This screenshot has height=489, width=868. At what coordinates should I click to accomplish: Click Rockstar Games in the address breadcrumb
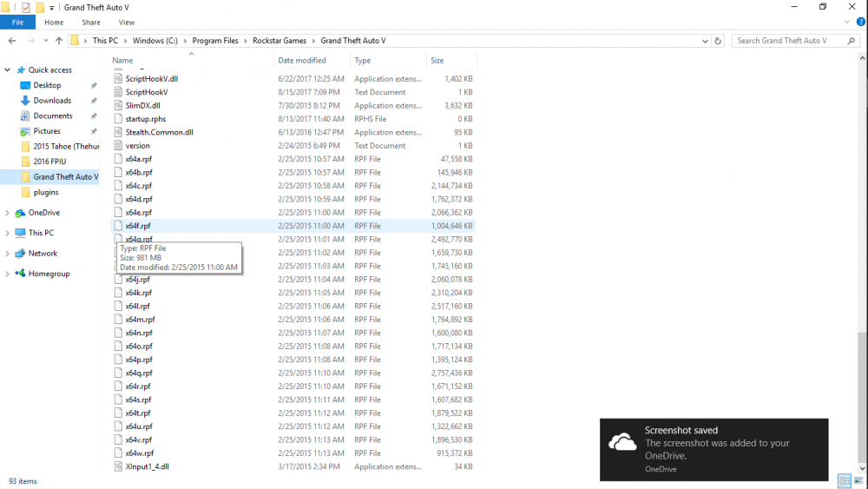(279, 41)
